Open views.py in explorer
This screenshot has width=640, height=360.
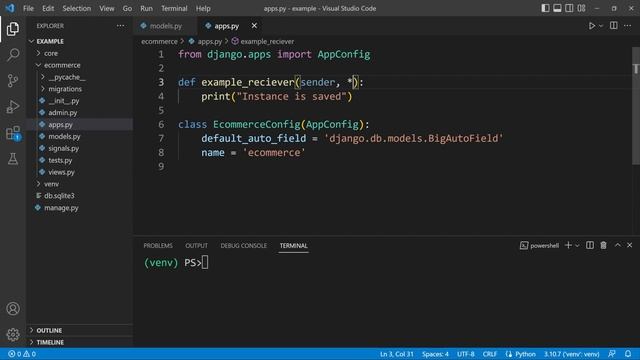[61, 172]
